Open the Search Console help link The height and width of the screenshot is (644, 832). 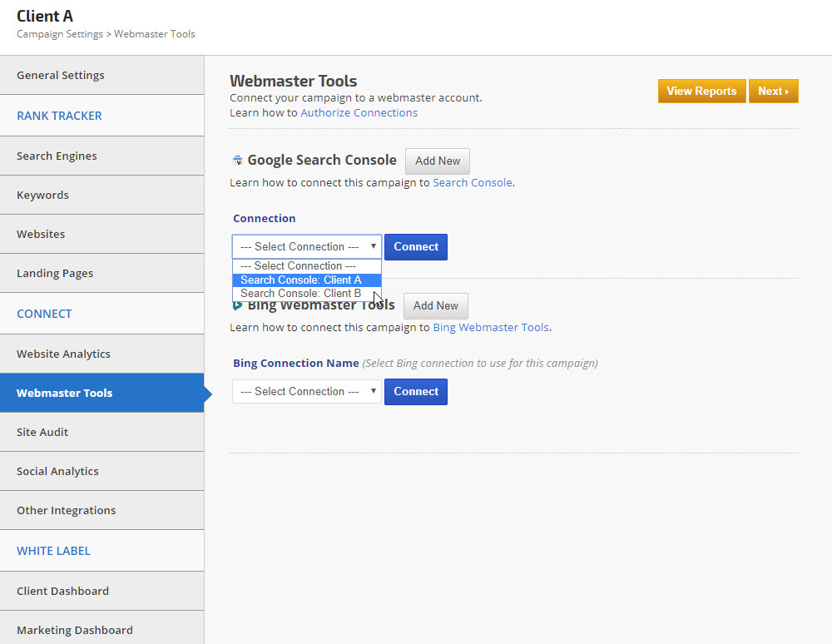click(472, 183)
